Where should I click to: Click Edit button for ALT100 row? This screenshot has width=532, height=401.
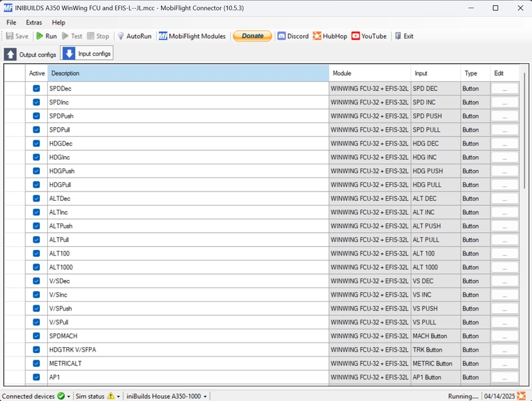pos(505,253)
